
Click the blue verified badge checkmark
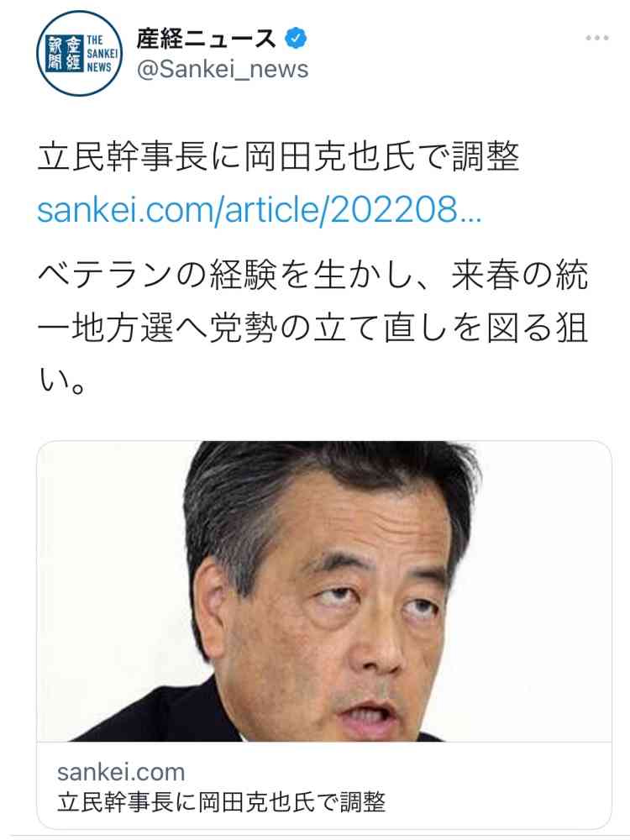296,39
